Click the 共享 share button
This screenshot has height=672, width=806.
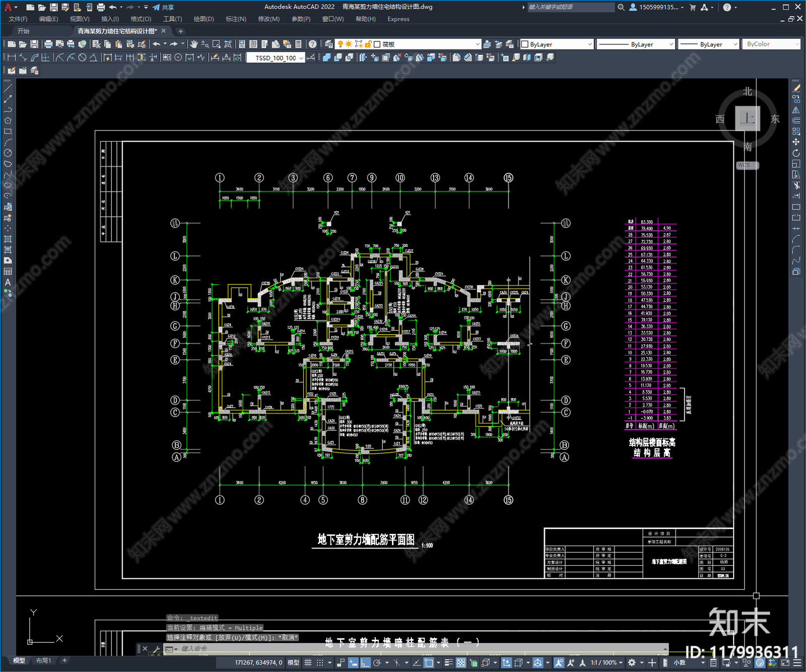pyautogui.click(x=163, y=7)
